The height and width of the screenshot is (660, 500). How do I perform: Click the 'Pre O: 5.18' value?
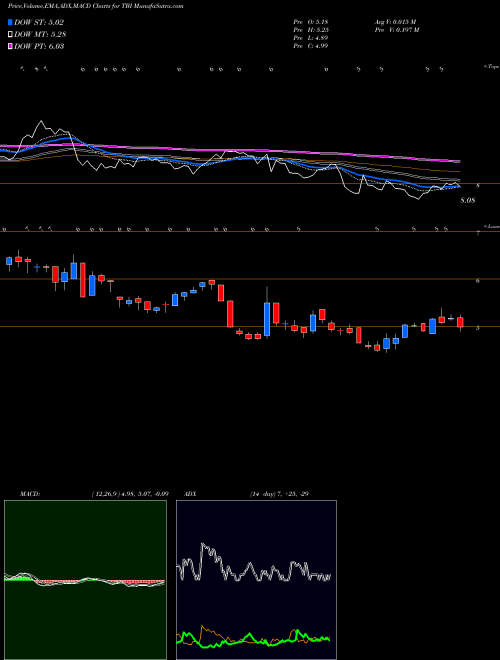coord(311,21)
